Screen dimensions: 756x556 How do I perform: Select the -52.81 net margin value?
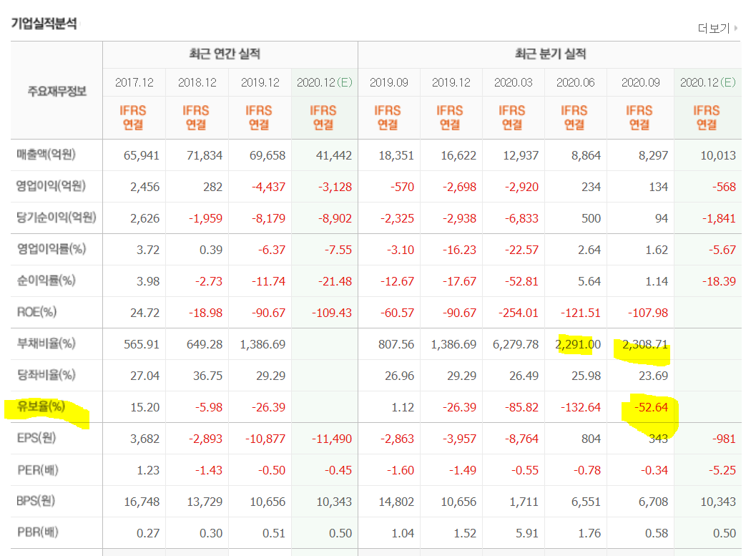point(521,281)
